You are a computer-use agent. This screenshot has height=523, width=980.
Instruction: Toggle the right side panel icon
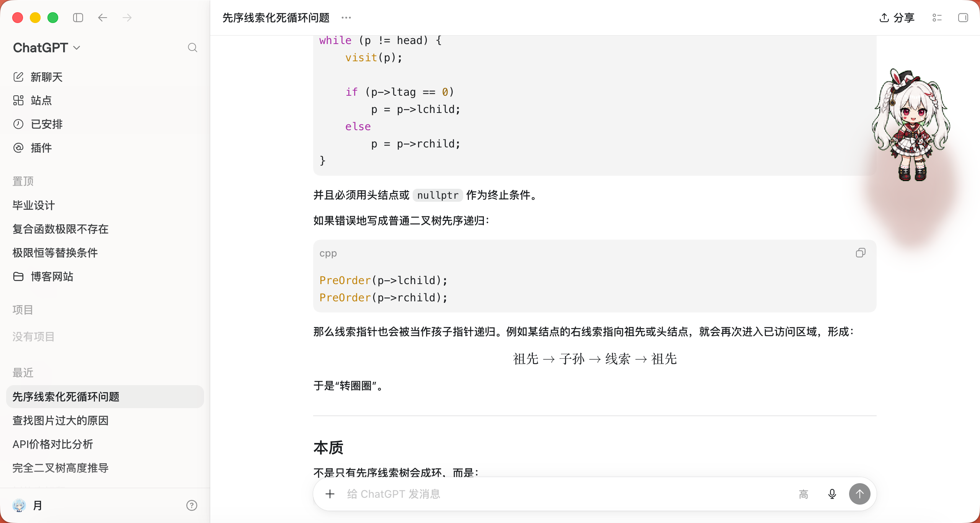point(963,18)
